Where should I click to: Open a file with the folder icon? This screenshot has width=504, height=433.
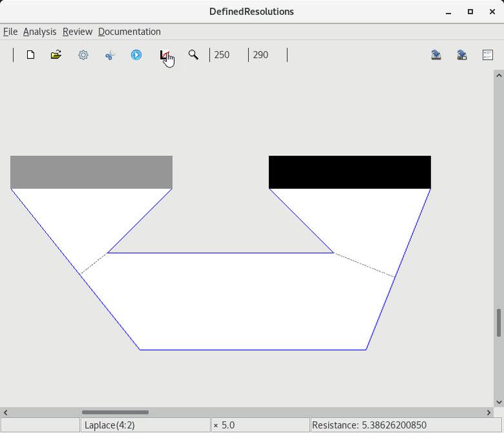(56, 55)
